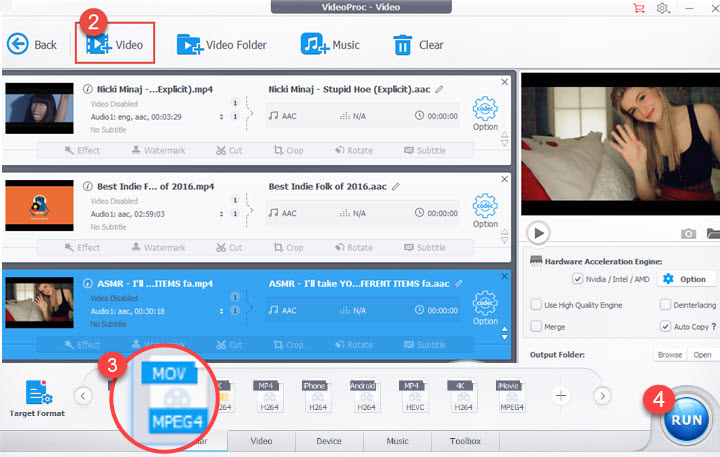Image resolution: width=720 pixels, height=457 pixels.
Task: Rename the ASMR output file with the pencil icon
Action: [x=458, y=283]
